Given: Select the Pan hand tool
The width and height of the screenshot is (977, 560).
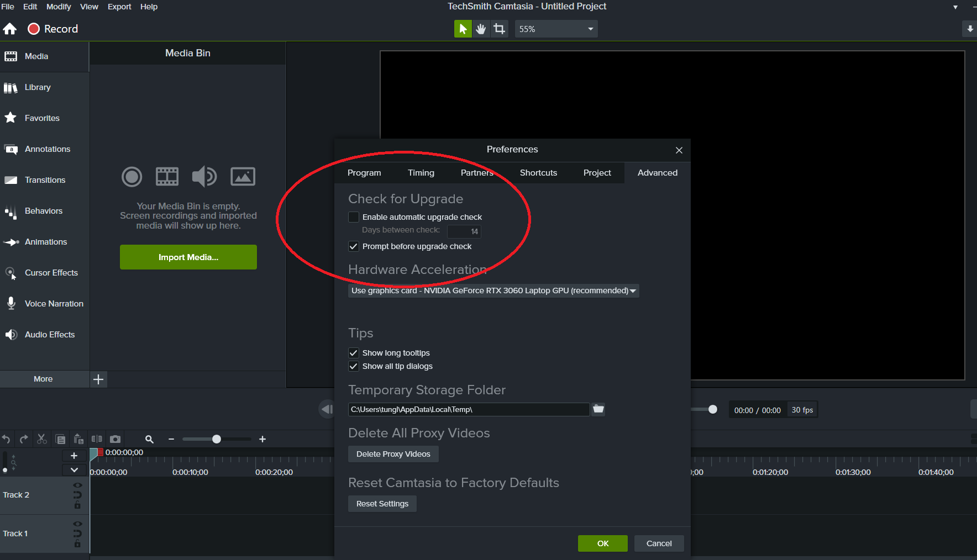Looking at the screenshot, I should tap(481, 29).
